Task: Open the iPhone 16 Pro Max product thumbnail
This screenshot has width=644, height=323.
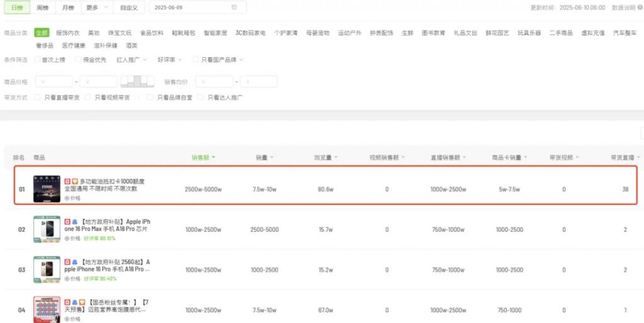Action: pos(47,229)
